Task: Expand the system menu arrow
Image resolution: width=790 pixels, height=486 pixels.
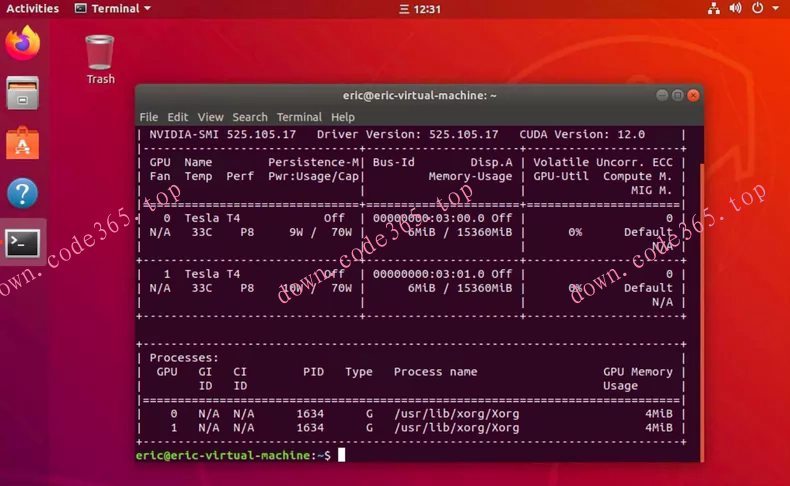Action: coord(776,9)
